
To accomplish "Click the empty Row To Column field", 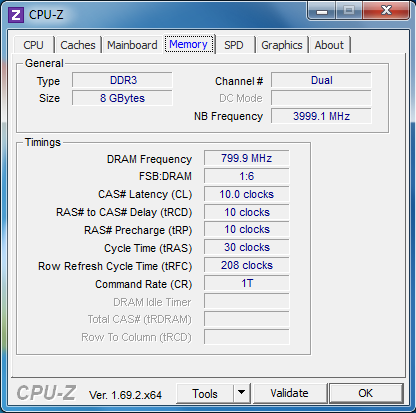I will point(247,337).
